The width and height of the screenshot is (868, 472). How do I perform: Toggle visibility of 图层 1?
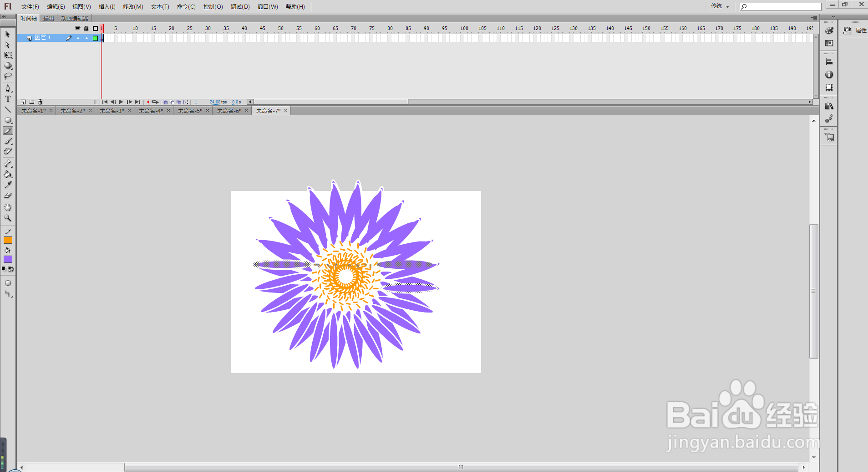[x=78, y=38]
